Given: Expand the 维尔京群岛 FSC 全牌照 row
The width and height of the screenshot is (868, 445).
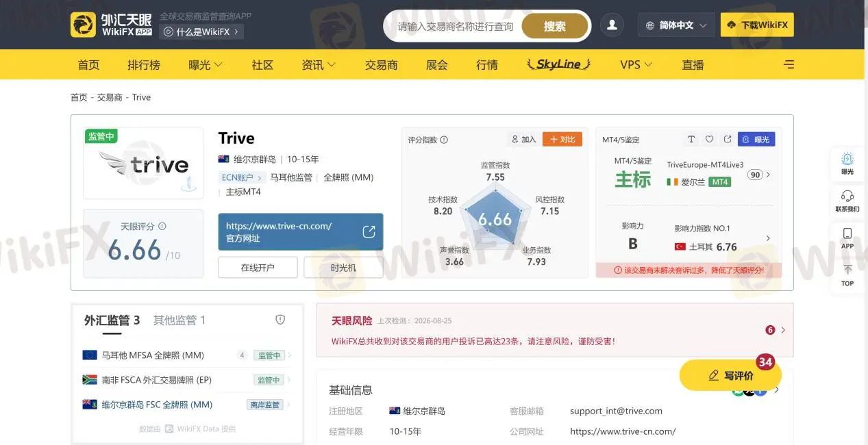Looking at the screenshot, I should [187, 405].
